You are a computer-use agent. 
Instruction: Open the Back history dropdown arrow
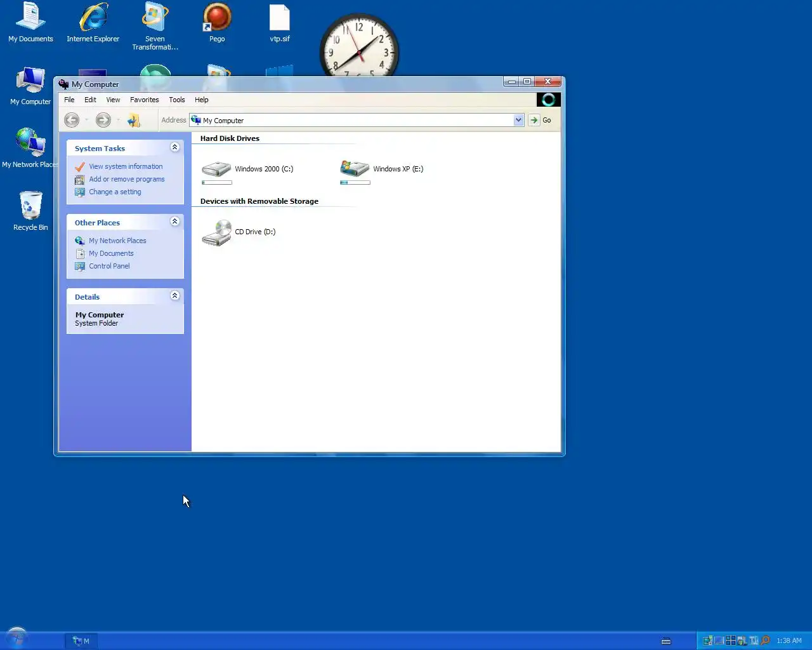[86, 120]
